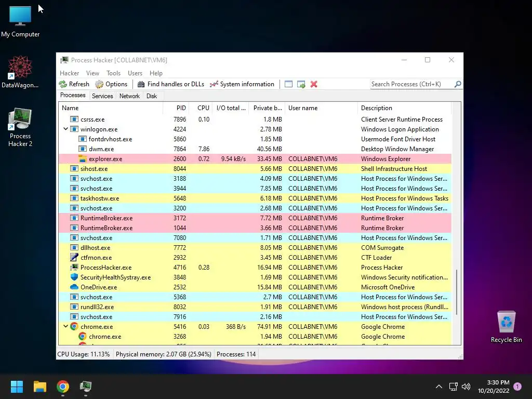Click the ctfmon.exe pen icon

pos(74,257)
